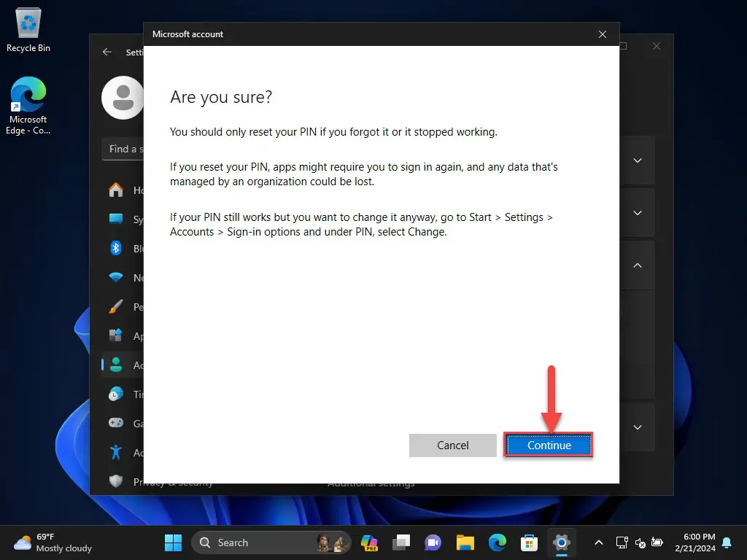Open the Accounts sidebar icon
This screenshot has width=747, height=560.
click(x=116, y=365)
